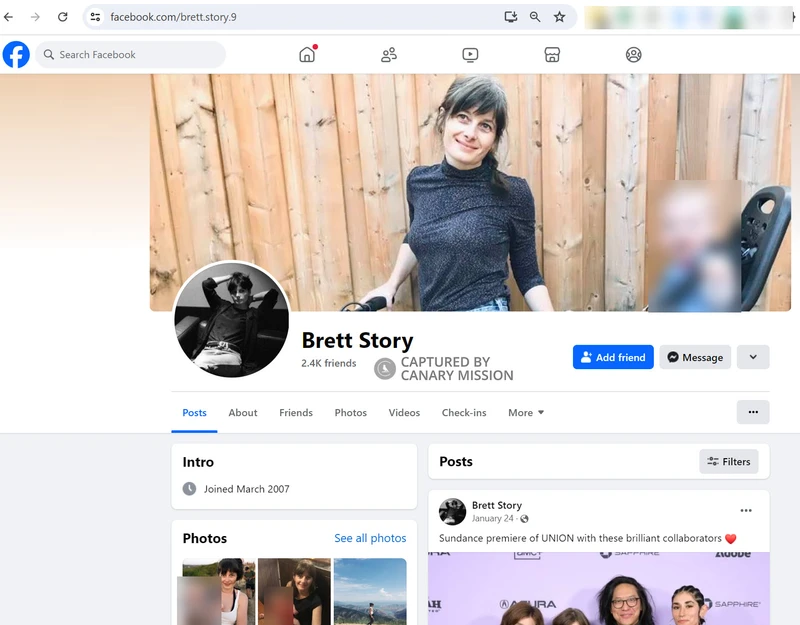Reload the page with the refresh icon

tap(62, 17)
